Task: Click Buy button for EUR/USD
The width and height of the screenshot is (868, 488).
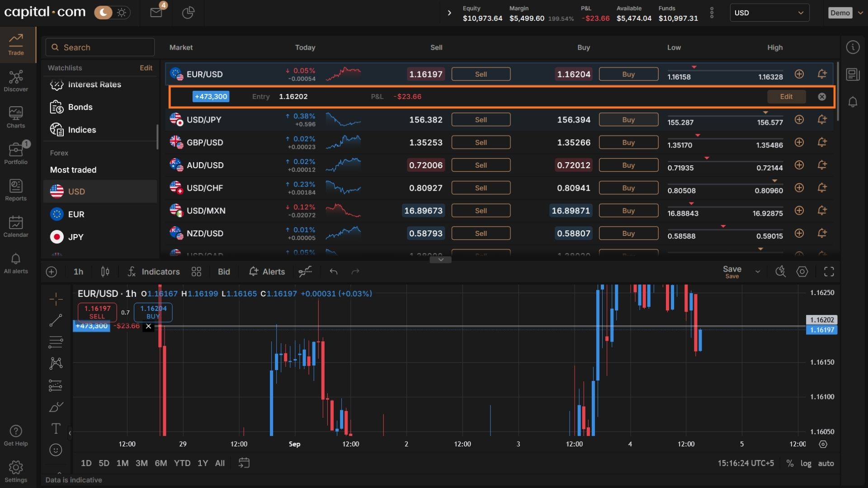Action: click(628, 74)
